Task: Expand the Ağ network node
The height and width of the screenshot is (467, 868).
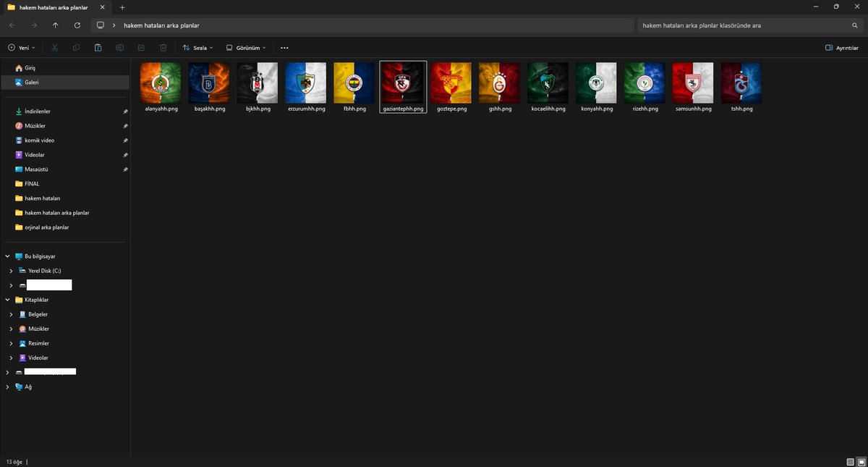Action: (x=7, y=387)
